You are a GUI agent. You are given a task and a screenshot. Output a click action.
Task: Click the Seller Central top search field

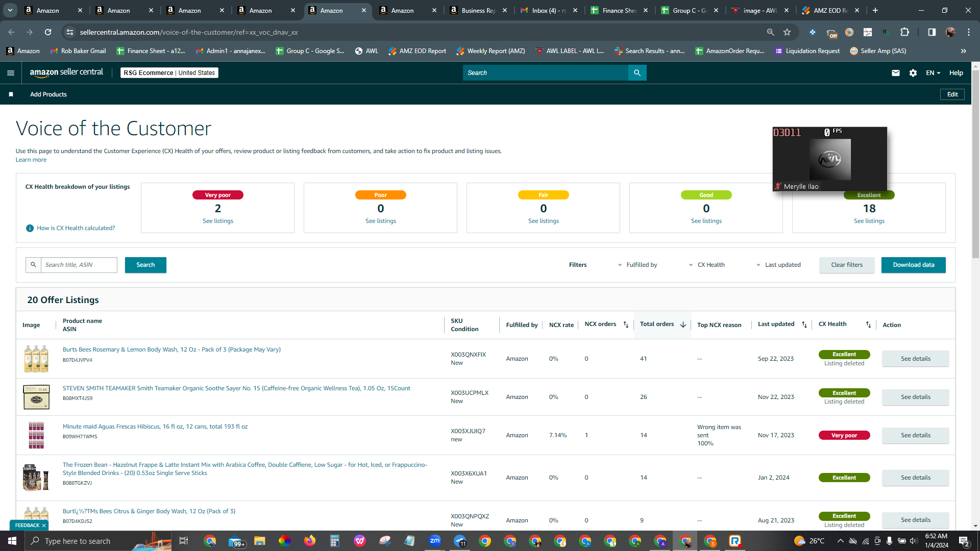tap(546, 73)
